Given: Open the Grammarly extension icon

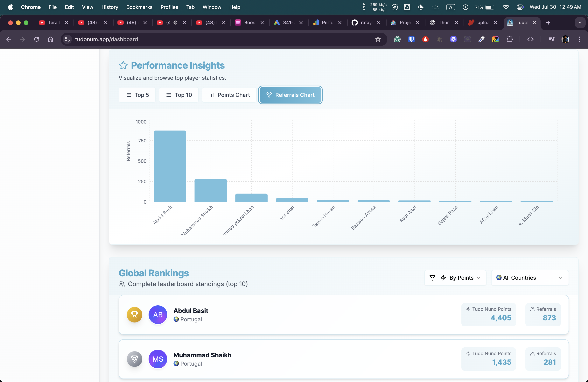Looking at the screenshot, I should 397,39.
